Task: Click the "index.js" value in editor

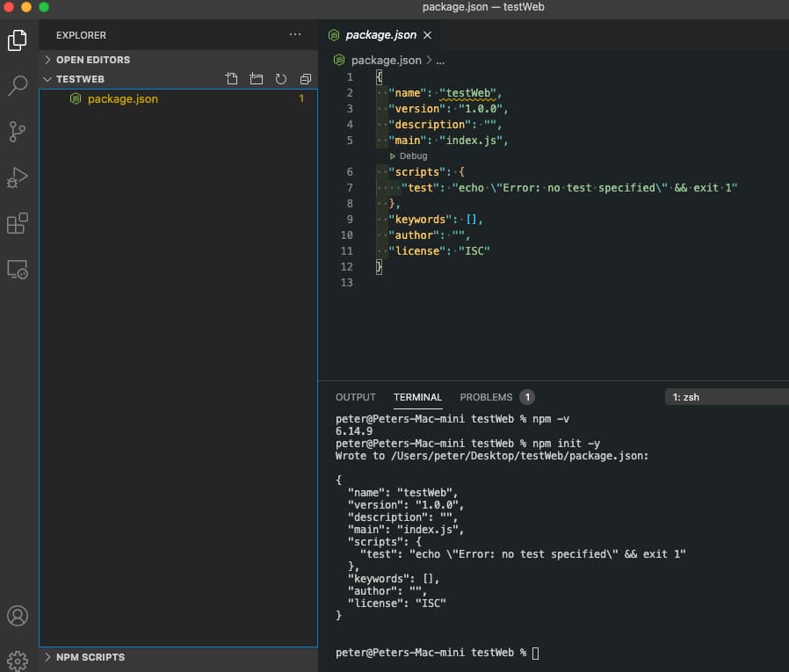Action: pos(471,141)
